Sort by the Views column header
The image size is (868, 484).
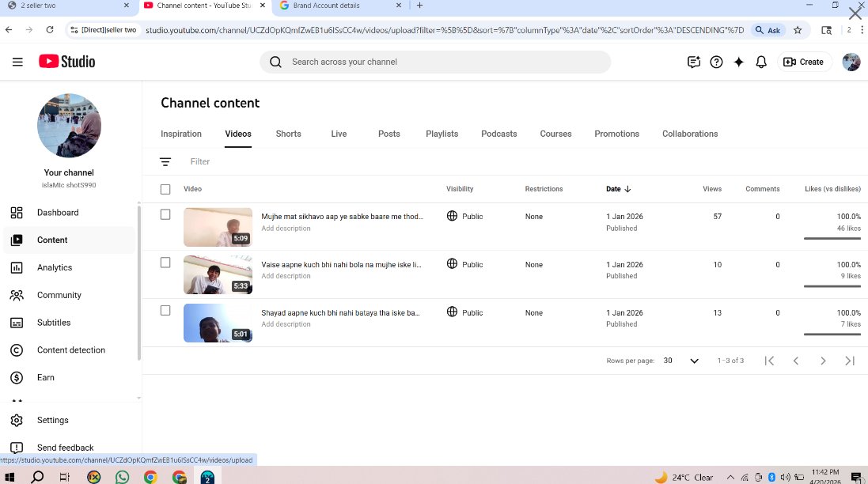tap(712, 189)
